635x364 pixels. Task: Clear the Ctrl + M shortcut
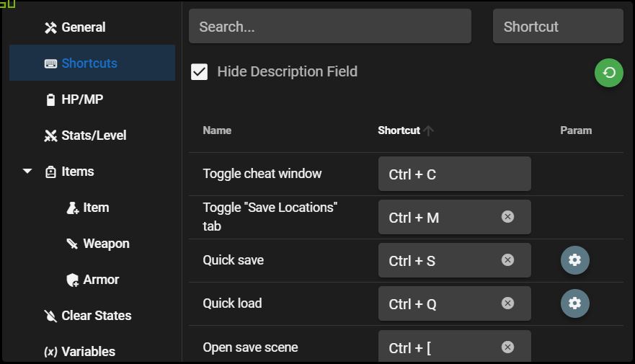(507, 217)
